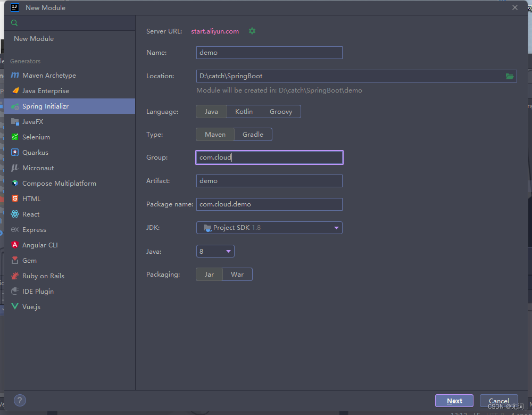Click the Micronaut mu icon

(x=15, y=168)
